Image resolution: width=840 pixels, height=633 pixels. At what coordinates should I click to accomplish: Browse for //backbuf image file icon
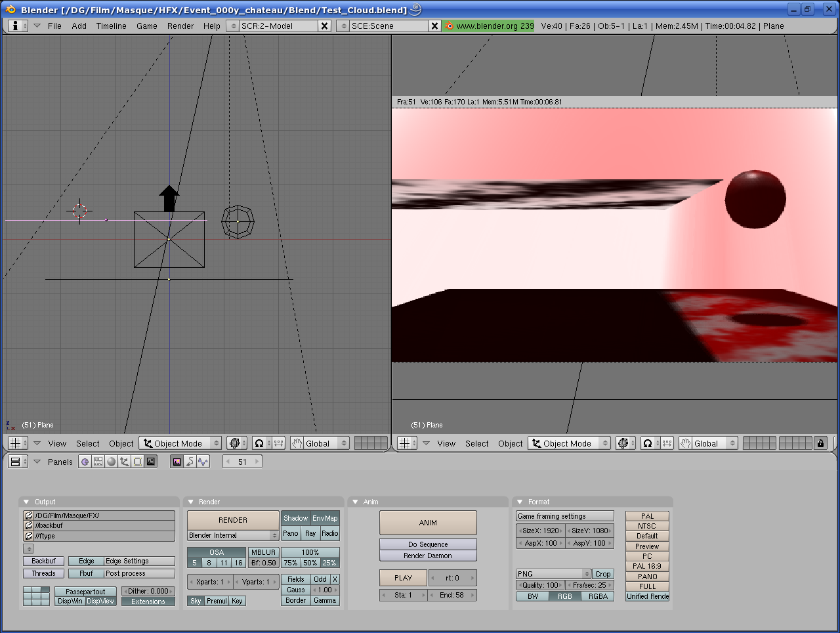pyautogui.click(x=29, y=525)
